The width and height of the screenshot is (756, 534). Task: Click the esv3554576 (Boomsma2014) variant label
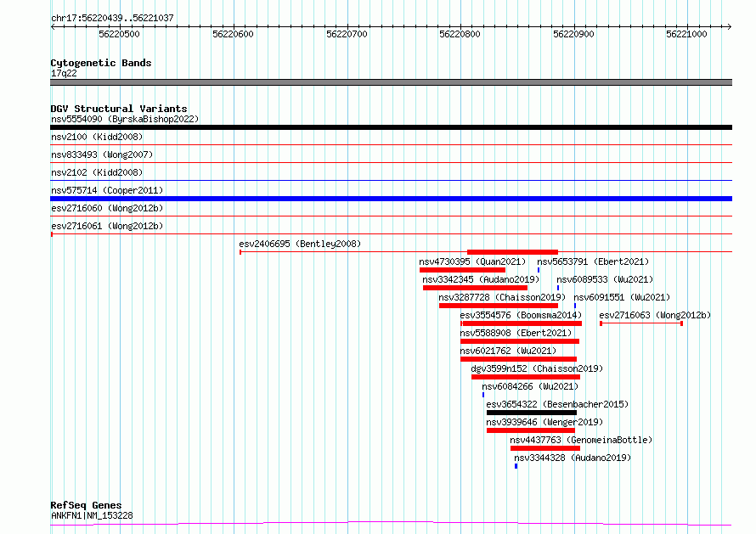(x=521, y=315)
